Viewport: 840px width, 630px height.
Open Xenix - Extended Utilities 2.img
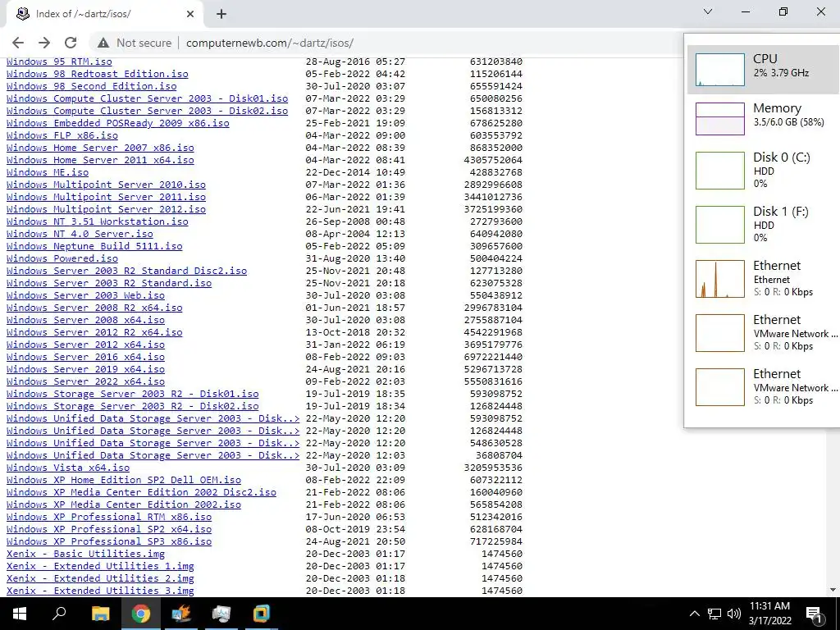click(100, 579)
